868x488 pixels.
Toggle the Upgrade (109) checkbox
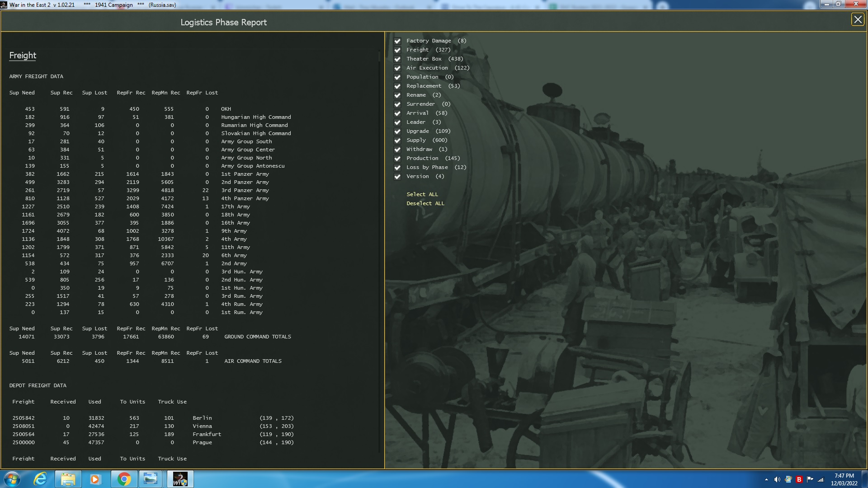397,131
